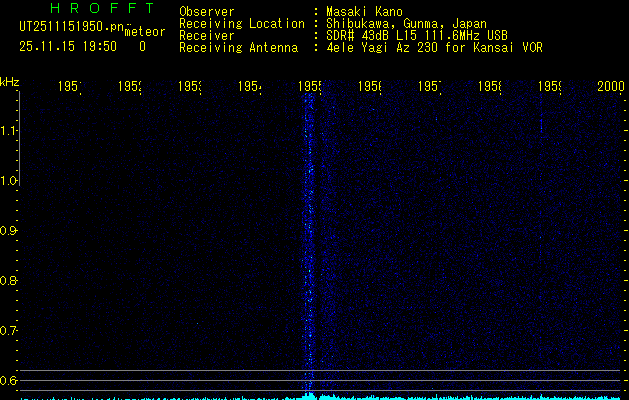Click the Observer label
The height and width of the screenshot is (400, 629).
click(x=207, y=11)
